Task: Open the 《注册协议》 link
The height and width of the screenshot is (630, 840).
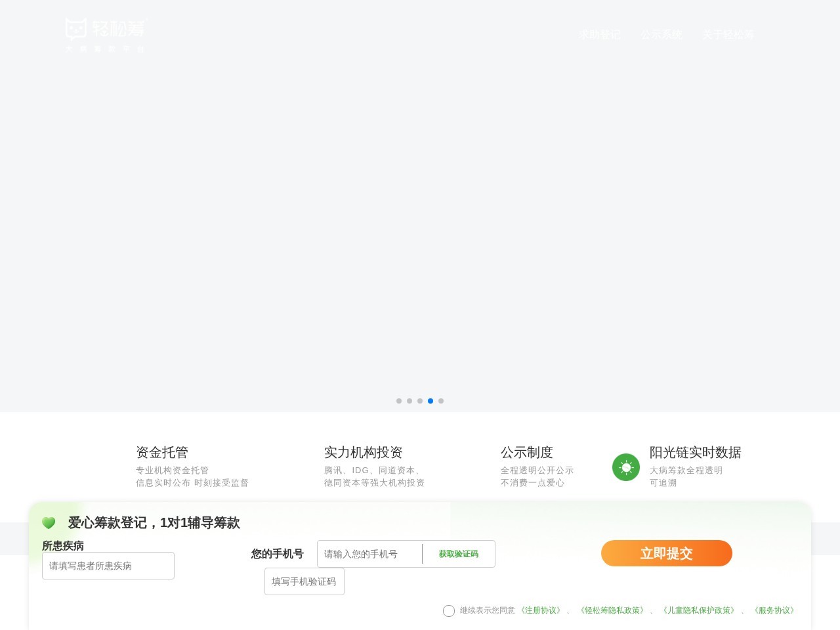Action: [541, 610]
